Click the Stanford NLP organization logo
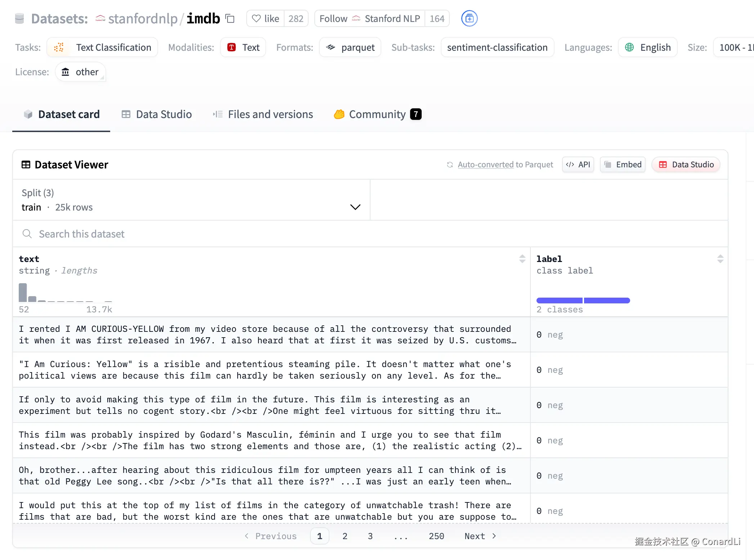The width and height of the screenshot is (754, 560). [x=356, y=18]
